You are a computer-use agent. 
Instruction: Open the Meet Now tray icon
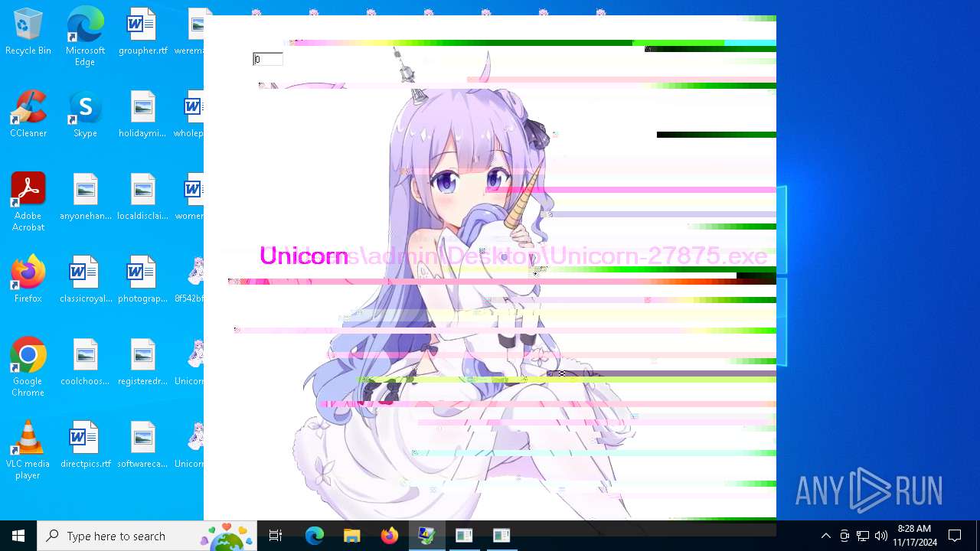(x=844, y=536)
